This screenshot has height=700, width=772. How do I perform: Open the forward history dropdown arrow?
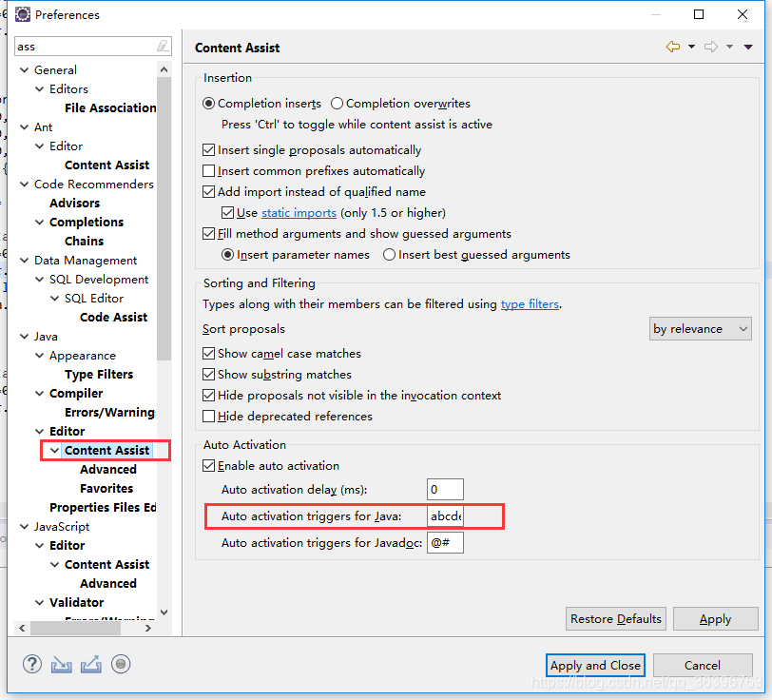[729, 47]
